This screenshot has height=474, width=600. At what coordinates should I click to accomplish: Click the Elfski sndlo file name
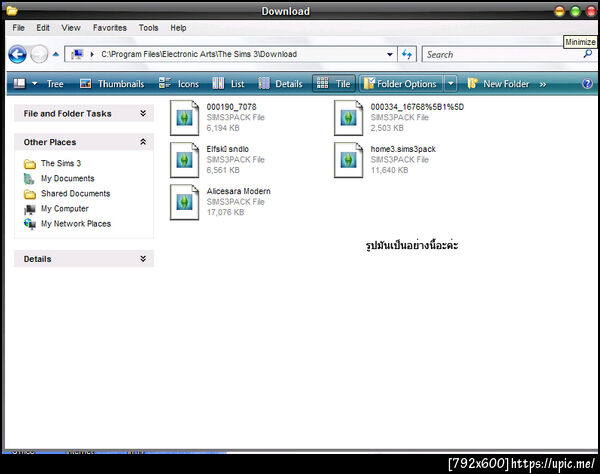(x=228, y=149)
